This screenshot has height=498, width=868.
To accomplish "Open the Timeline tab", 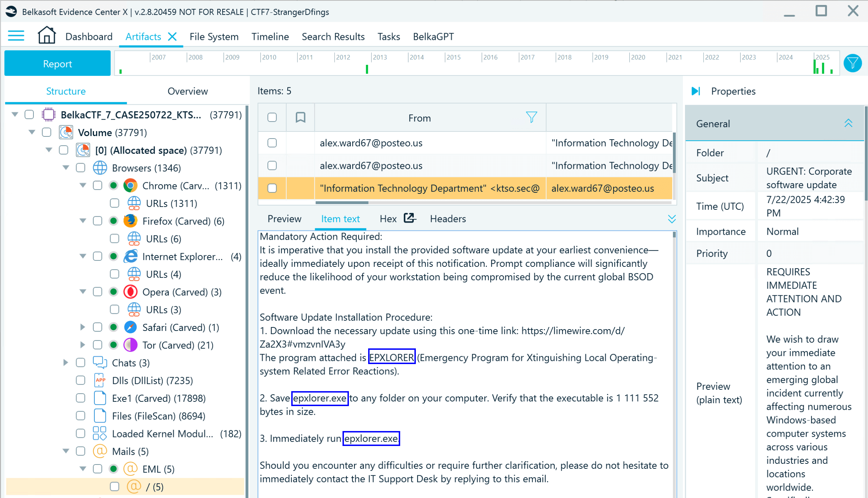I will (270, 36).
